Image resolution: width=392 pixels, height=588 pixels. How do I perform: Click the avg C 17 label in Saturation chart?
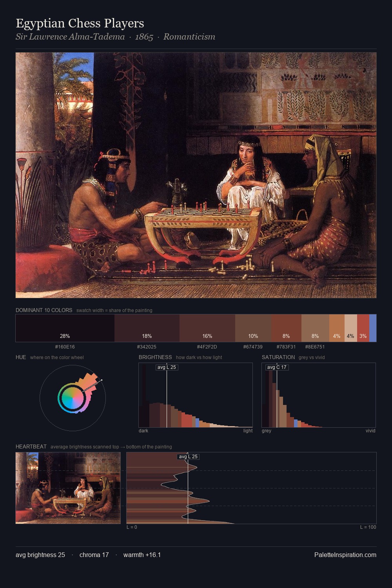277,367
